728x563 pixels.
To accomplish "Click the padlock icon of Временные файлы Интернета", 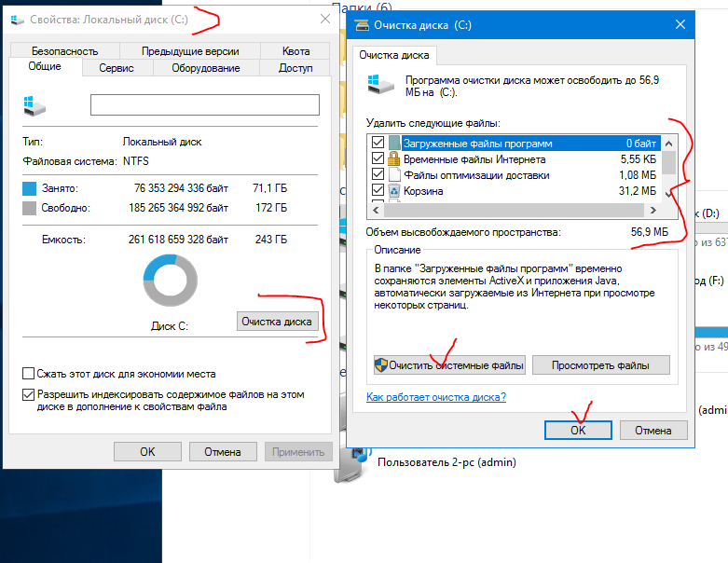I will tap(393, 158).
